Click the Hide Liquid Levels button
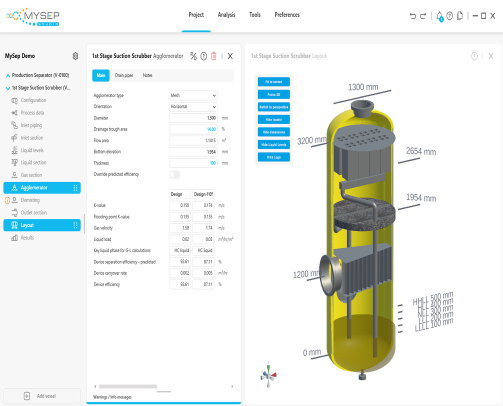 (274, 144)
